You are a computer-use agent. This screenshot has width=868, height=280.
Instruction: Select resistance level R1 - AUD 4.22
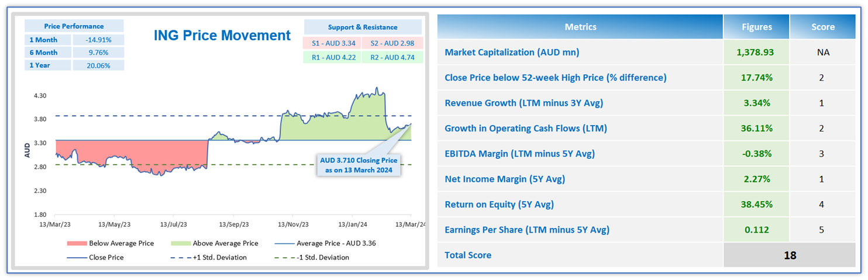coord(333,57)
